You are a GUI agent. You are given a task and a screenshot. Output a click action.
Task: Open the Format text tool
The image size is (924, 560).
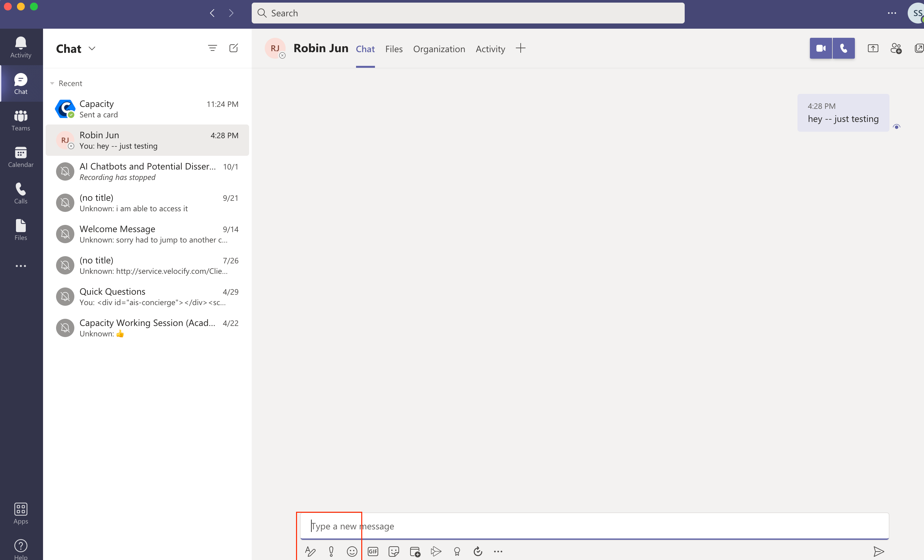coord(310,551)
